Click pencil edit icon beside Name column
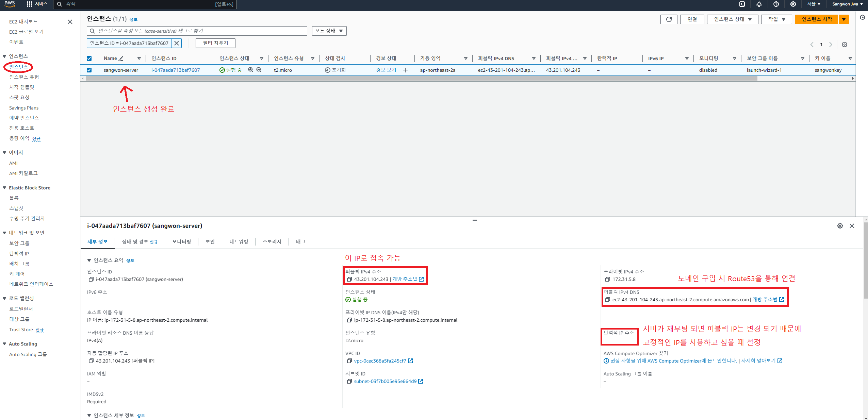This screenshot has width=868, height=420. coord(121,58)
